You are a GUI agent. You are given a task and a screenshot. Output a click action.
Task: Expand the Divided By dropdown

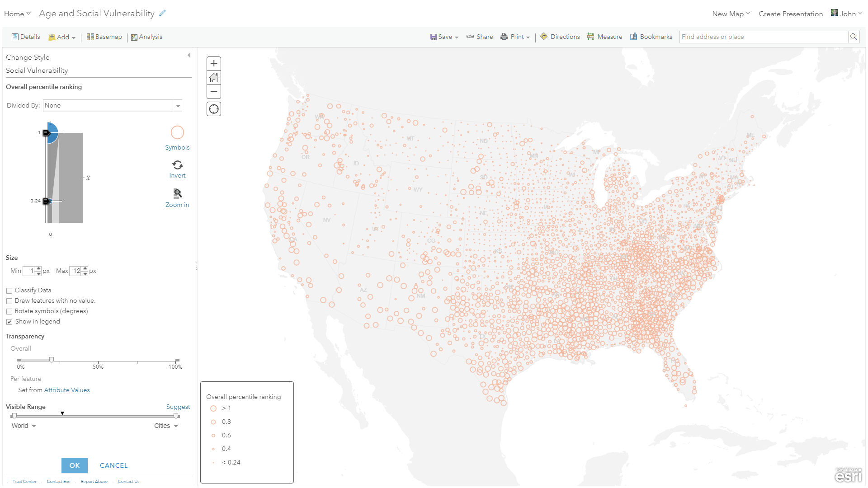click(178, 106)
